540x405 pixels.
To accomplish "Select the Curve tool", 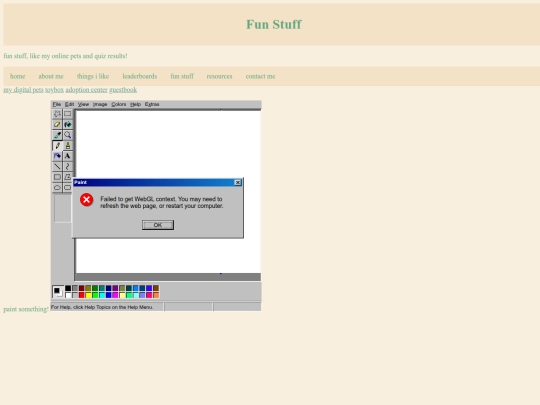I will (x=68, y=167).
